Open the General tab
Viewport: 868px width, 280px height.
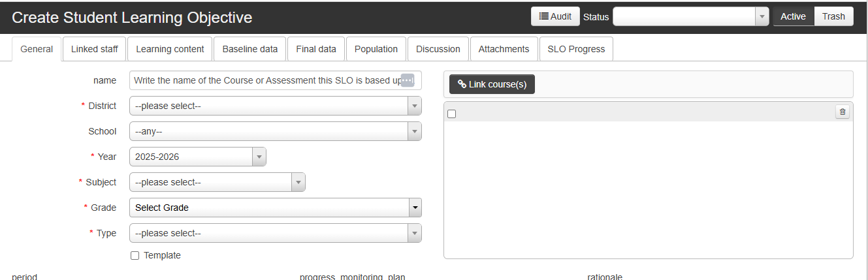click(37, 49)
